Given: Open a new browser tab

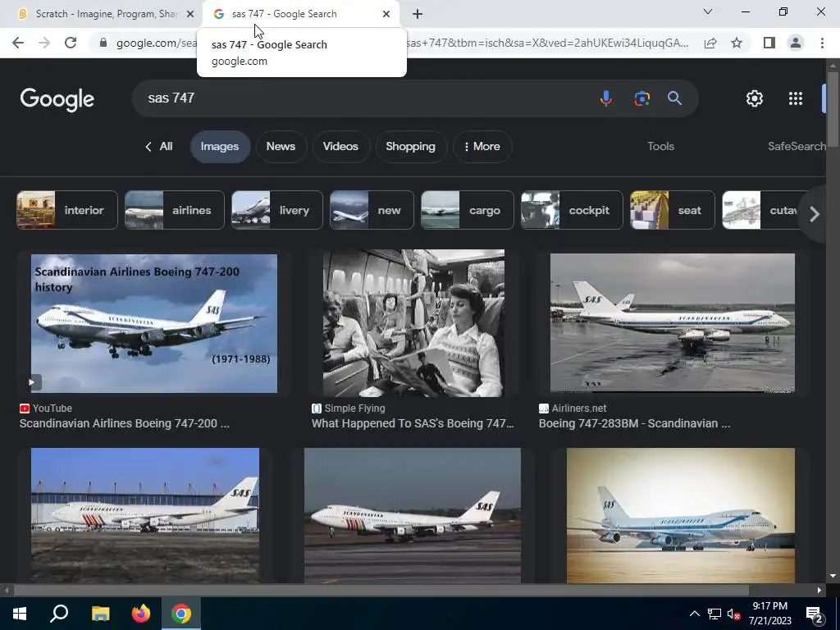Looking at the screenshot, I should 418,14.
